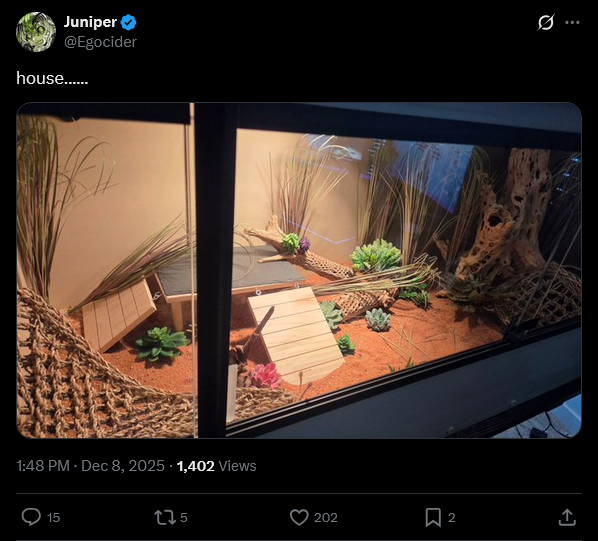Click the 202 likes count
598x541 pixels.
(x=326, y=518)
